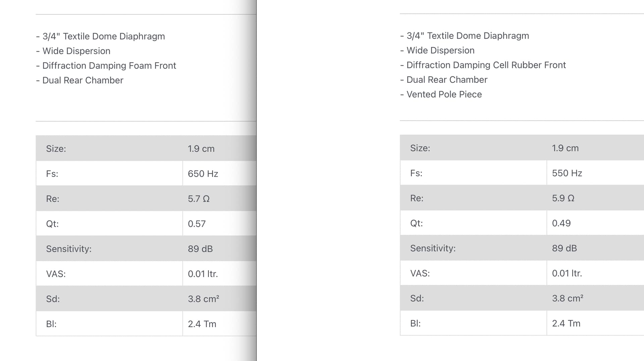Click the 0.49 Qt value
Image resolution: width=644 pixels, height=361 pixels.
click(561, 223)
